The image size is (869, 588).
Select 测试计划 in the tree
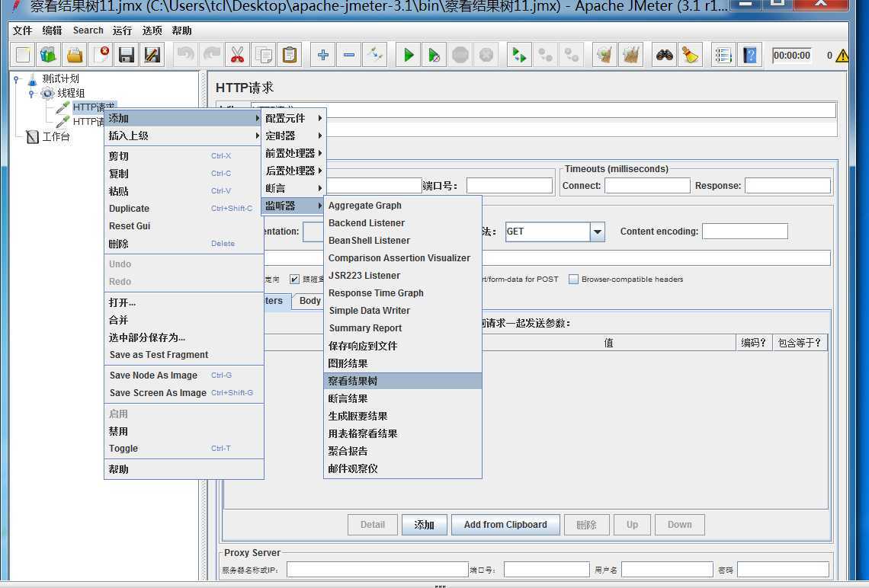(60, 78)
